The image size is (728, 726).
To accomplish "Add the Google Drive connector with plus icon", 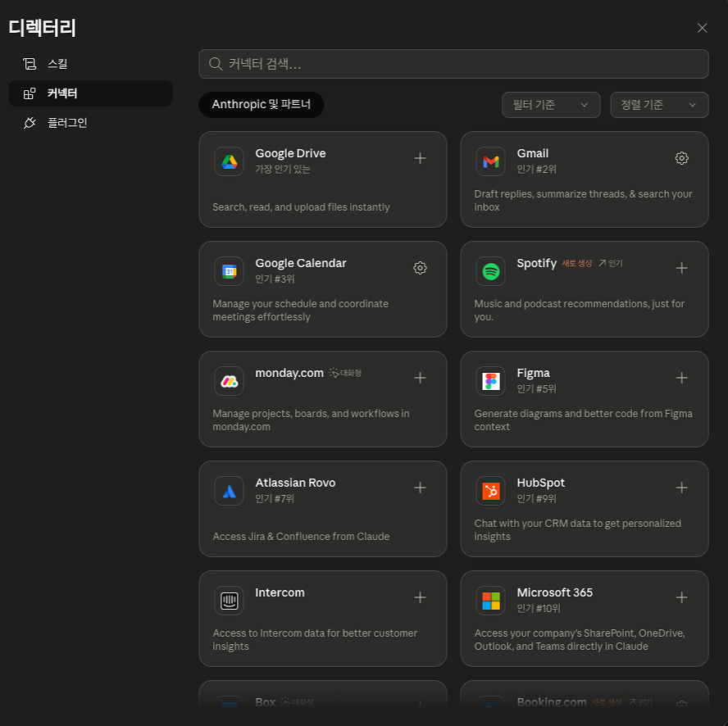I will (420, 158).
